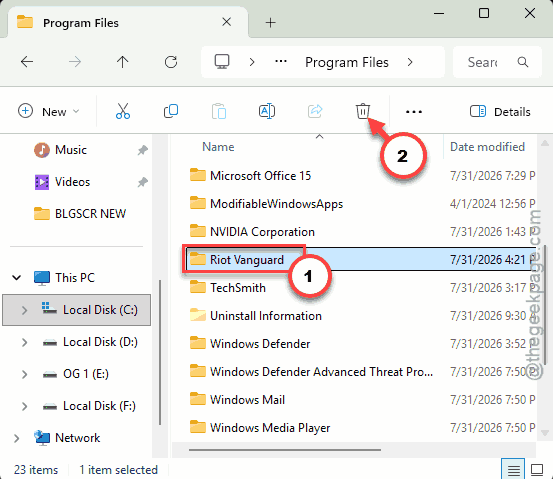Viewport: 553px width, 479px height.
Task: Collapse the This PC tree node
Action: (17, 278)
